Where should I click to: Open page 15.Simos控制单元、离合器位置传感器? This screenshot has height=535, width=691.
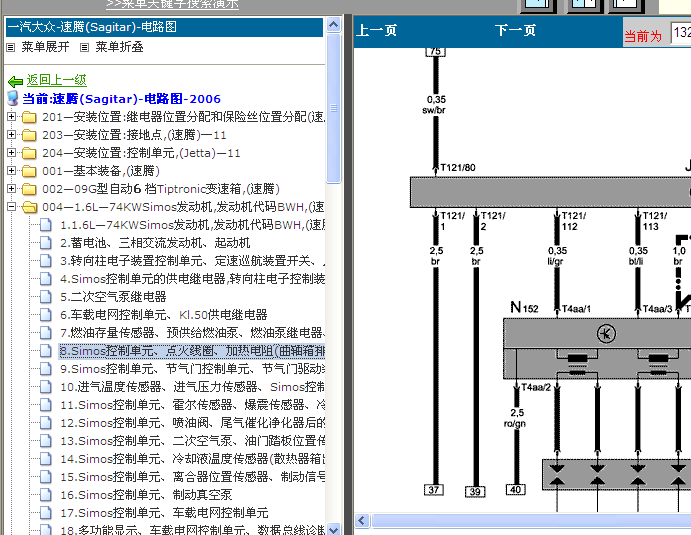[x=193, y=477]
